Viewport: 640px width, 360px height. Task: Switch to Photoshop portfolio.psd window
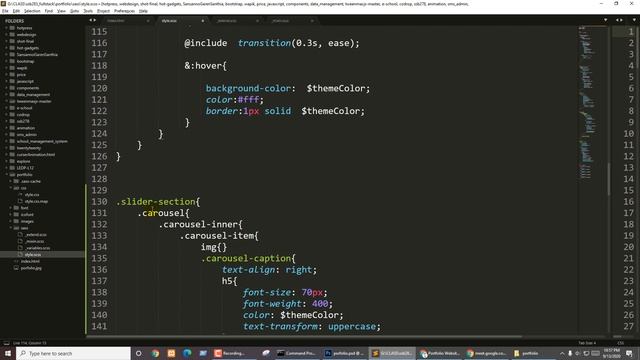[x=344, y=353]
